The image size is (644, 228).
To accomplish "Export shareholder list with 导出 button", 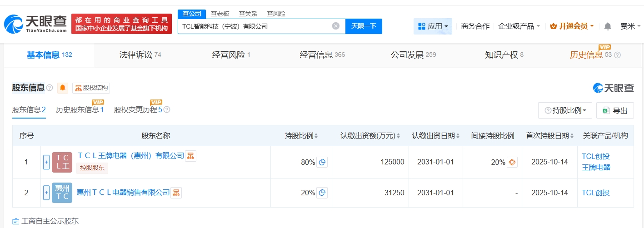I will tap(615, 110).
